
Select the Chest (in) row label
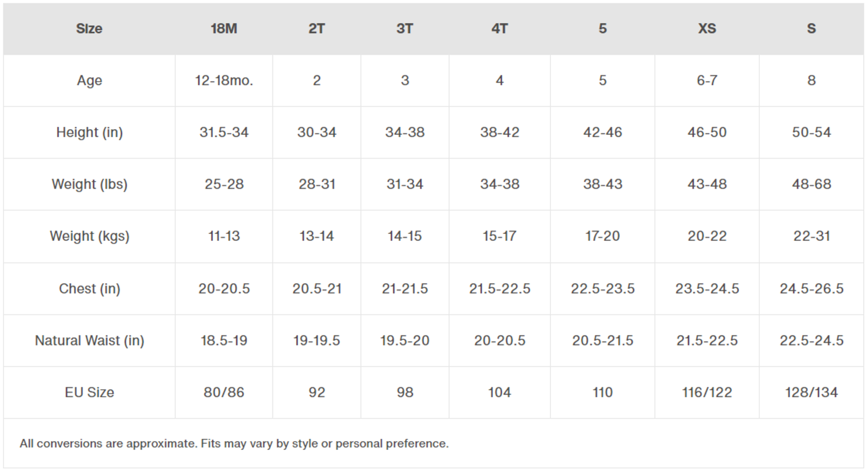tap(89, 288)
